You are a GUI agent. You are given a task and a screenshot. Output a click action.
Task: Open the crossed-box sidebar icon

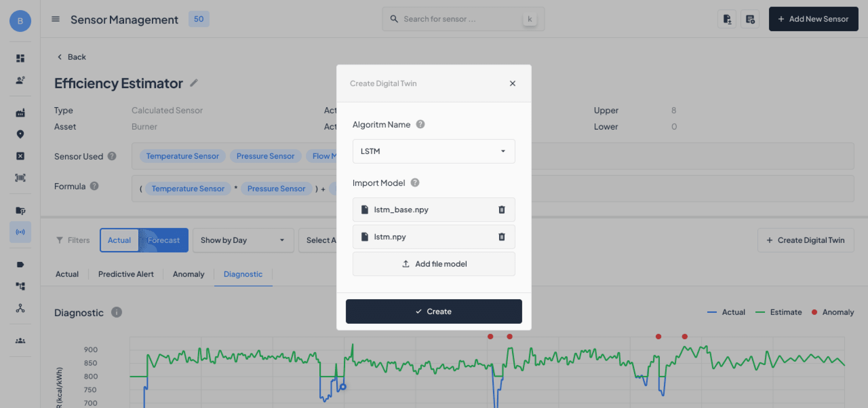(20, 156)
